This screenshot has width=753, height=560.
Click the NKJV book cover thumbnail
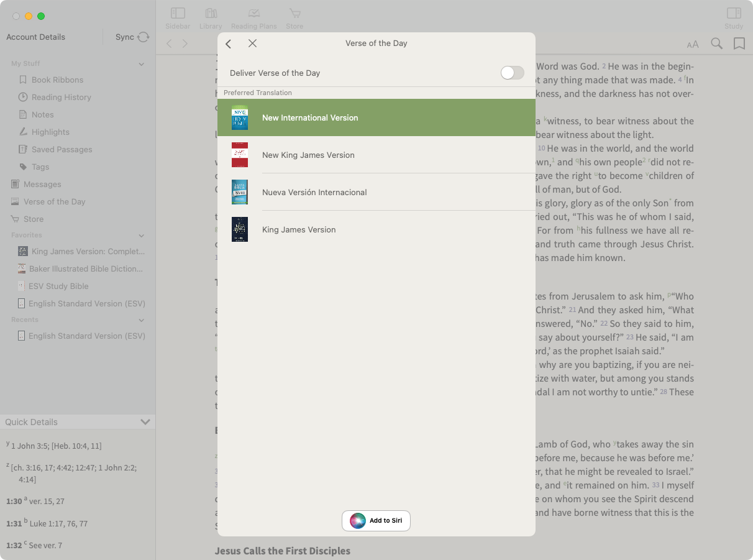point(240,155)
